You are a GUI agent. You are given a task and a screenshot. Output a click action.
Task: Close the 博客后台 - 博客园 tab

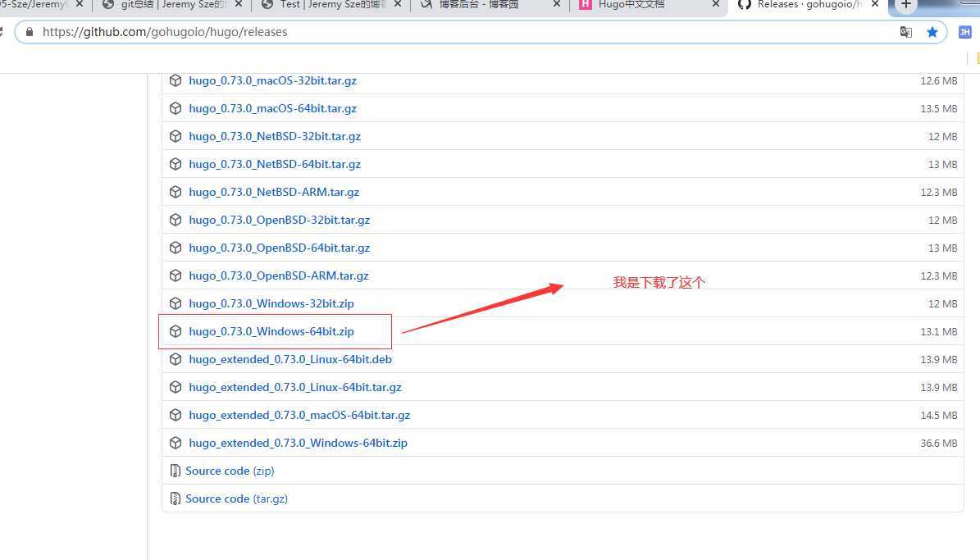(x=556, y=4)
